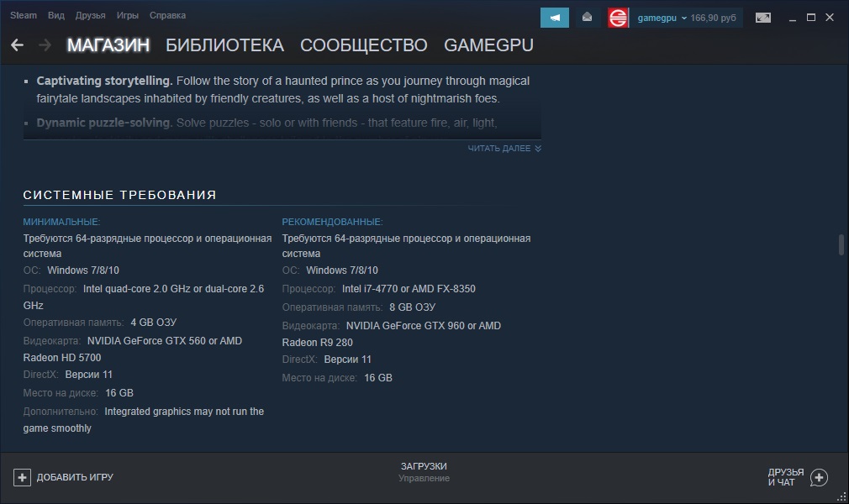Screen dimensions: 849x504
Task: Open ЗАГРУЗКИ downloads manager
Action: (424, 466)
